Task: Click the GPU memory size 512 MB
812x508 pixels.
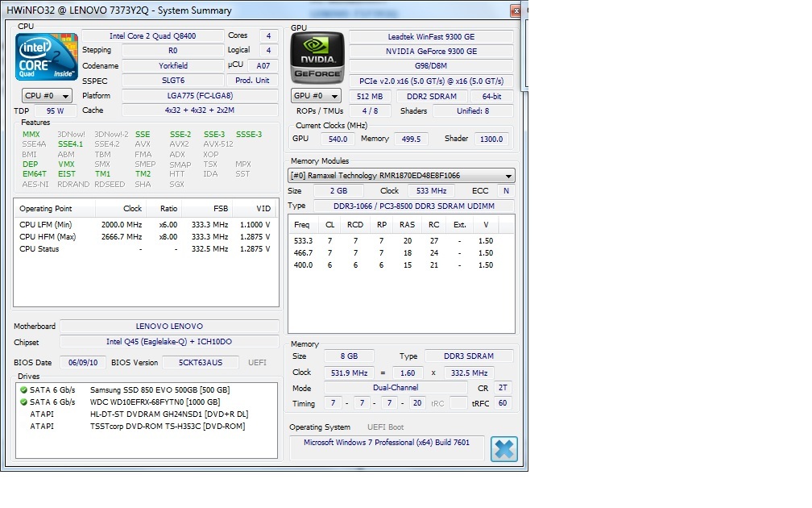Action: (x=370, y=97)
